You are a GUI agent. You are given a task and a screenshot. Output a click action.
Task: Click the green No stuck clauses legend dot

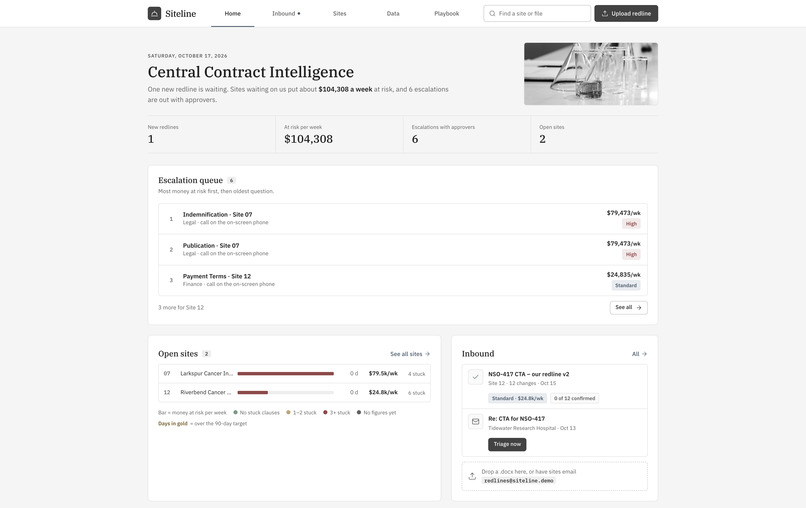coord(235,412)
